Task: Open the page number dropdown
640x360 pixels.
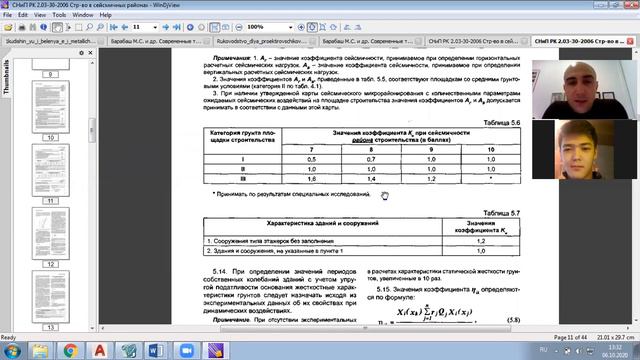Action: tap(155, 27)
